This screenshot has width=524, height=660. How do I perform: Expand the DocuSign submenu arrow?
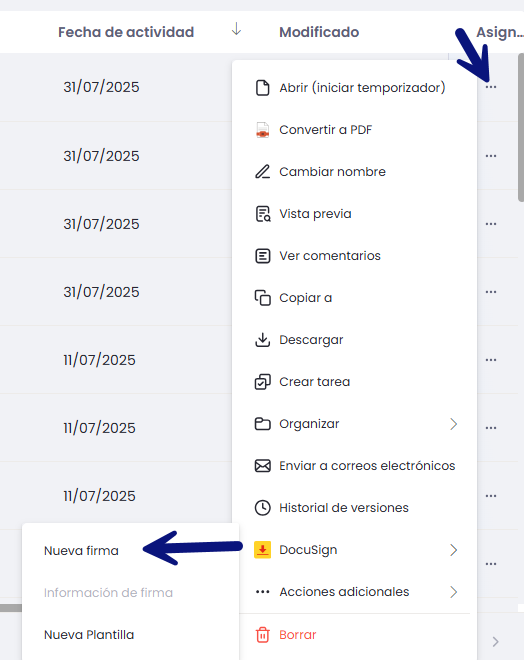453,550
